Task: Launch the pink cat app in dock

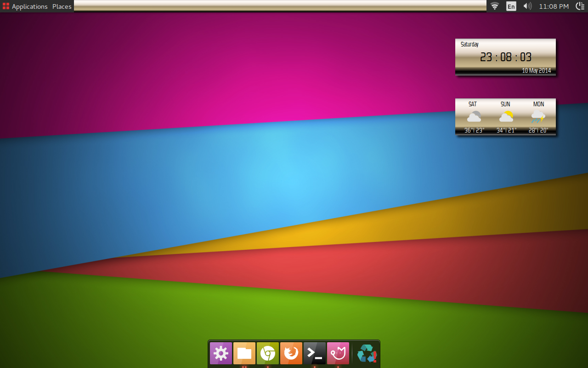Action: click(x=338, y=353)
